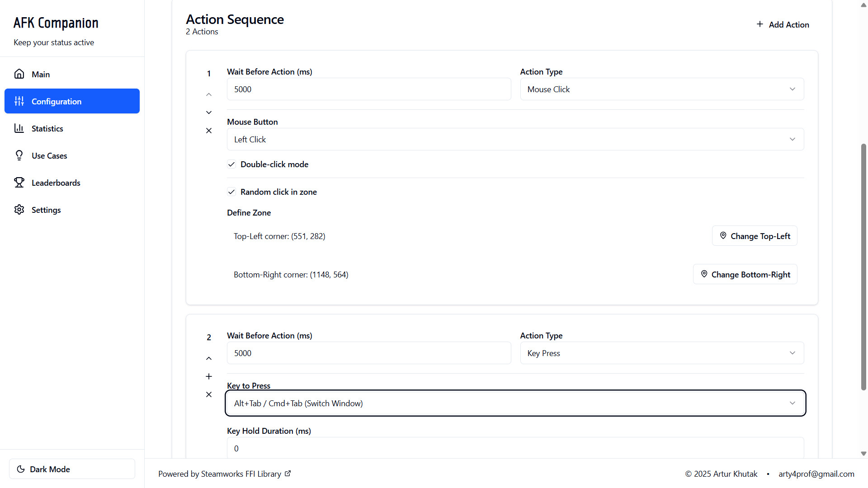
Task: Click the Use Cases lightbulb icon
Action: pyautogui.click(x=19, y=155)
